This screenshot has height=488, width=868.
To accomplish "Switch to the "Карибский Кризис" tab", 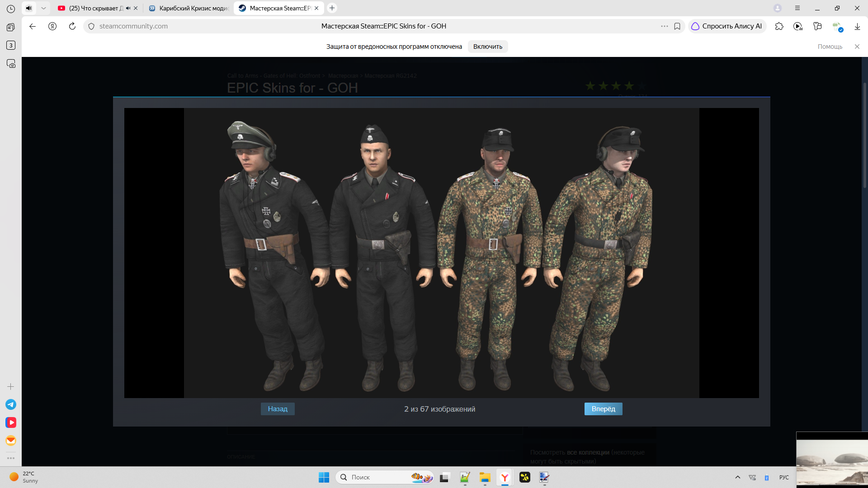I will coord(189,8).
